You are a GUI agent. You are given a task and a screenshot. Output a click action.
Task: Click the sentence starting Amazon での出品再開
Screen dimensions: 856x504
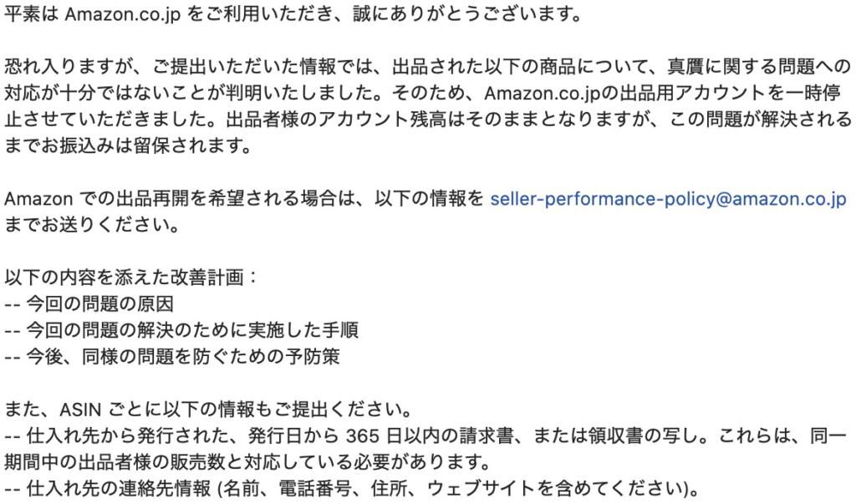pyautogui.click(x=243, y=199)
